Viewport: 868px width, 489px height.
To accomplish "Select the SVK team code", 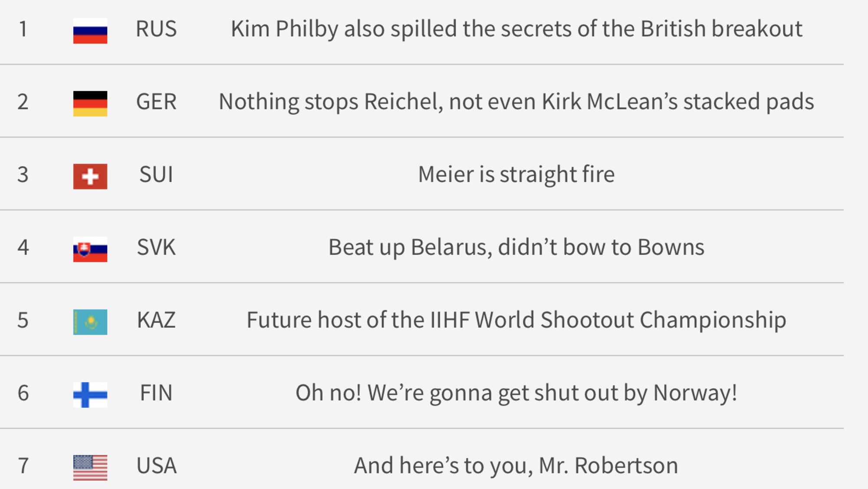I will tap(156, 248).
